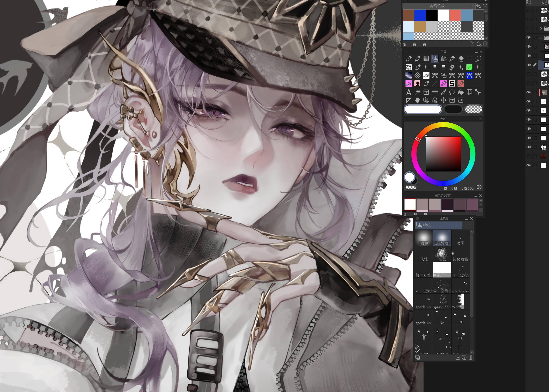Screen dimensions: 549x392
Task: Select the Auto select magic wand tool
Action: [x=417, y=92]
